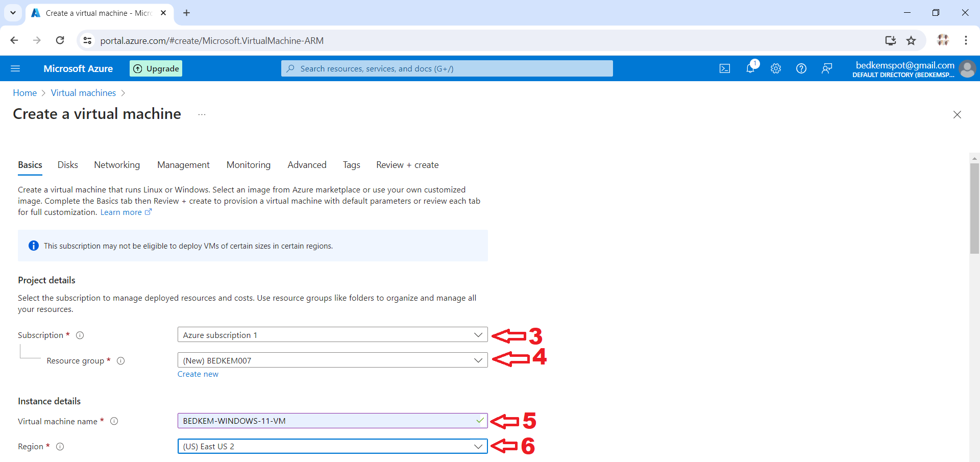Click the Upgrade button
The width and height of the screenshot is (980, 462).
(156, 68)
